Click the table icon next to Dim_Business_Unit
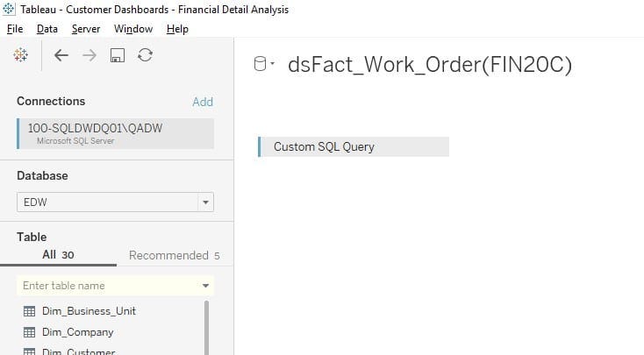 coord(29,311)
